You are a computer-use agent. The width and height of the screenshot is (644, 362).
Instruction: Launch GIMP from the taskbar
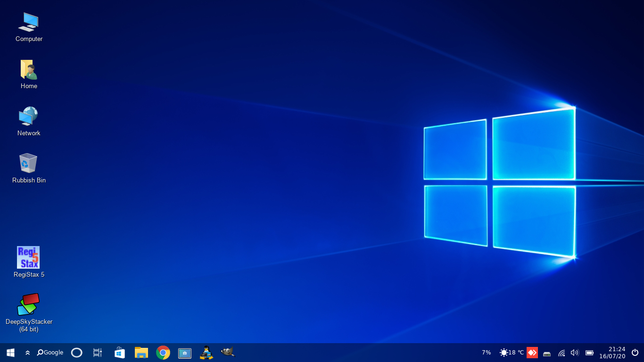(227, 352)
